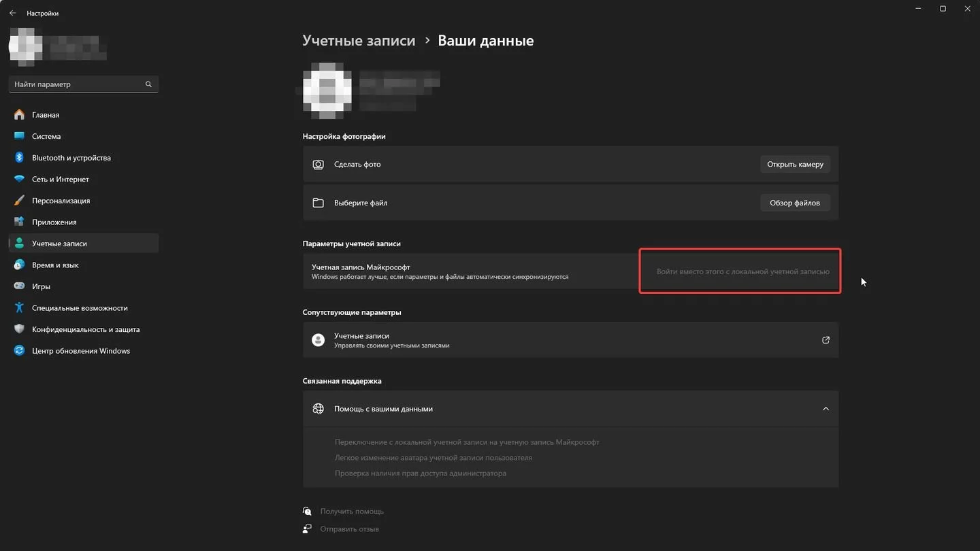Click the Персонализация brush icon
980x551 pixels.
tap(19, 201)
